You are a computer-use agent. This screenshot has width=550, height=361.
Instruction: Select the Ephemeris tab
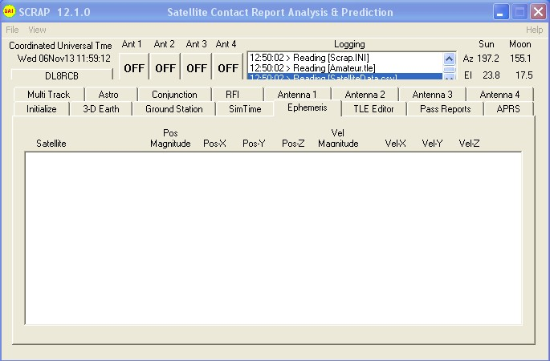pos(307,108)
